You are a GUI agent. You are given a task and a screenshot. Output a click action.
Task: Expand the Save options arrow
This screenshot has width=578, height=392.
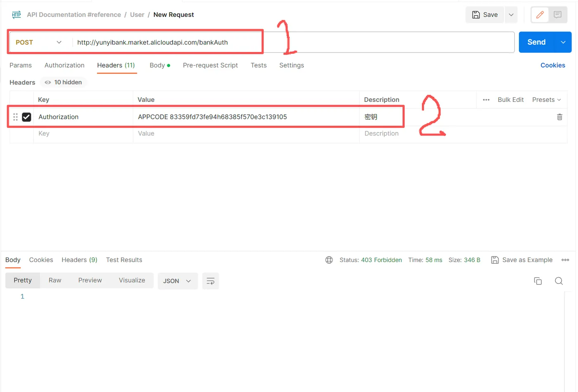tap(511, 15)
